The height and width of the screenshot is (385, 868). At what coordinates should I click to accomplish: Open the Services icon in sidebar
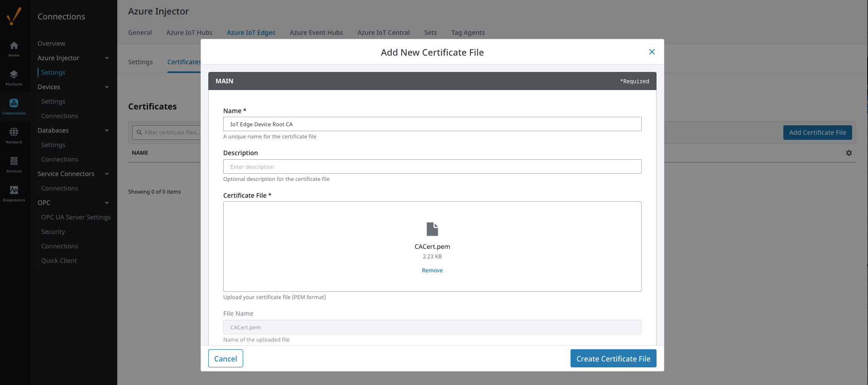coord(14,163)
